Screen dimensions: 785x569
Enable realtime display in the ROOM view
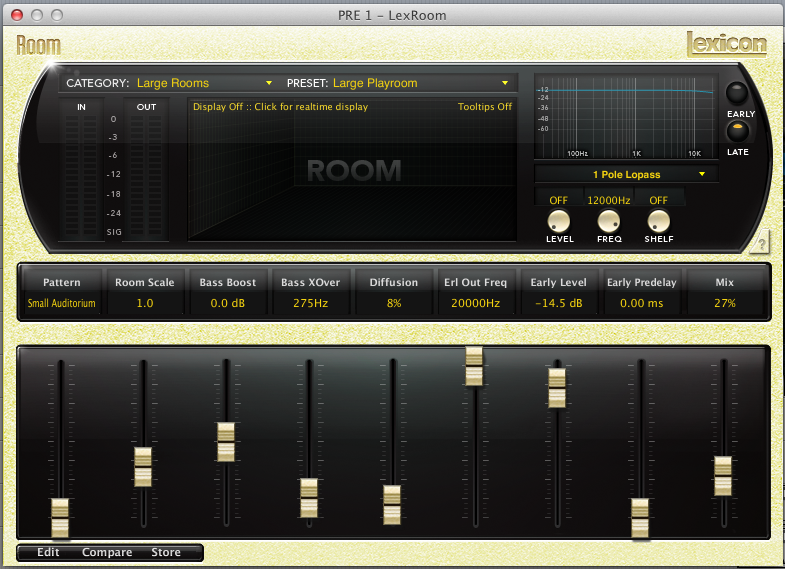280,107
